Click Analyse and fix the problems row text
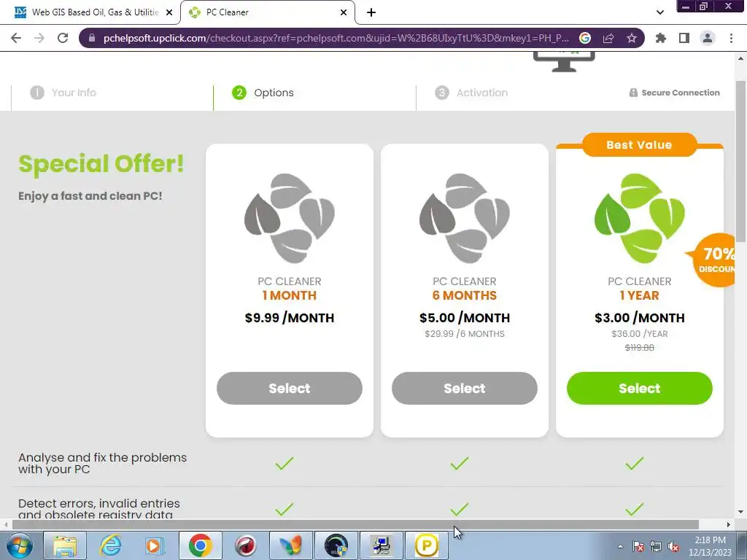 (x=102, y=463)
